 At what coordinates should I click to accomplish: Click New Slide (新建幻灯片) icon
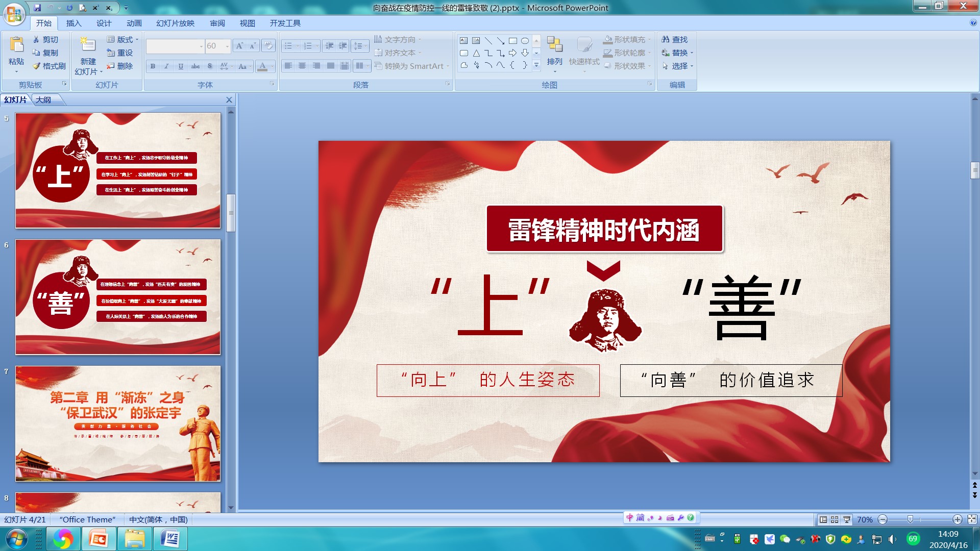click(x=88, y=45)
